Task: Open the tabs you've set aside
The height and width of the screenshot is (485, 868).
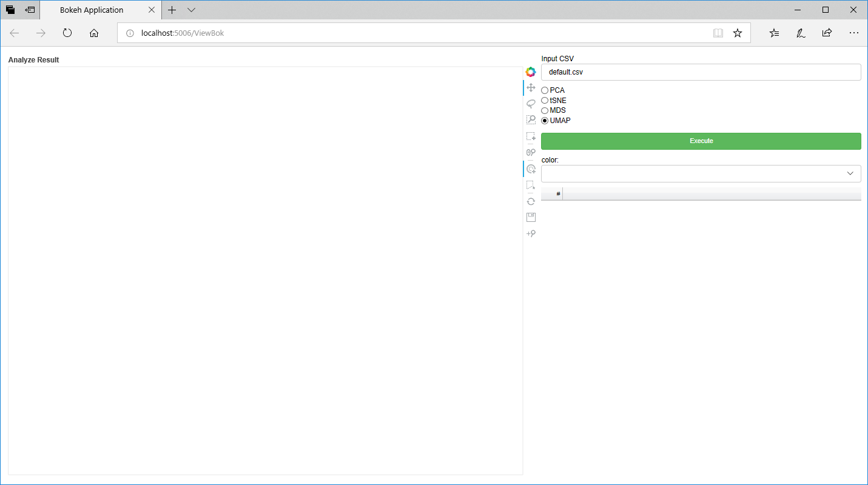Action: pyautogui.click(x=10, y=10)
